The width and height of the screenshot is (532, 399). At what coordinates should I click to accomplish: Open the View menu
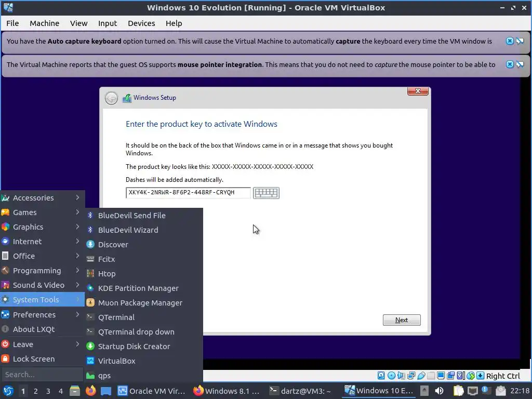[79, 23]
